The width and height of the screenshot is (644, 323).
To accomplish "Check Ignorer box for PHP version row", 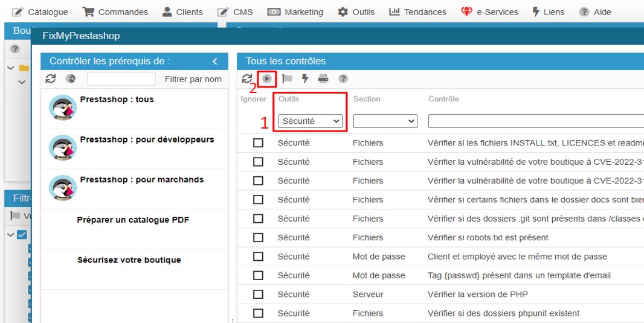I will pos(259,294).
